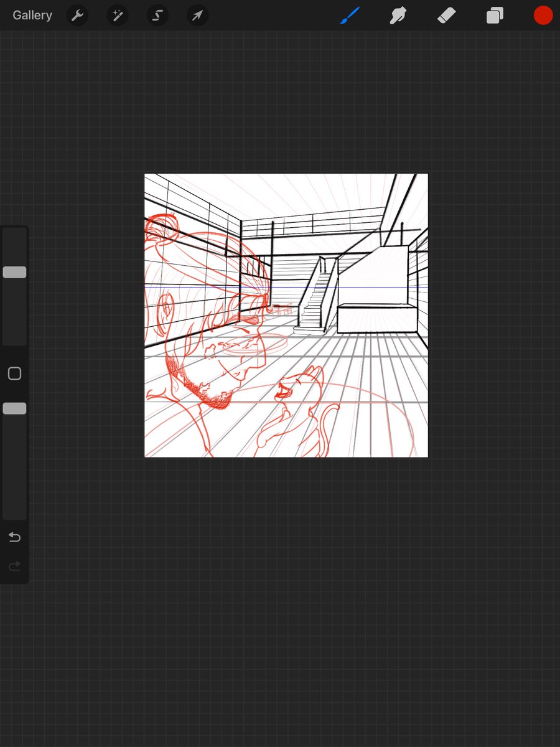Select the Smudge tool
560x747 pixels.
tap(398, 16)
